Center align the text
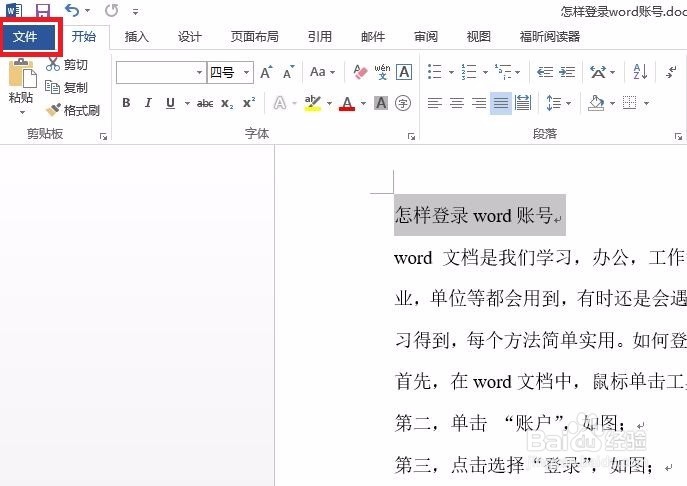The height and width of the screenshot is (486, 687). [x=457, y=103]
